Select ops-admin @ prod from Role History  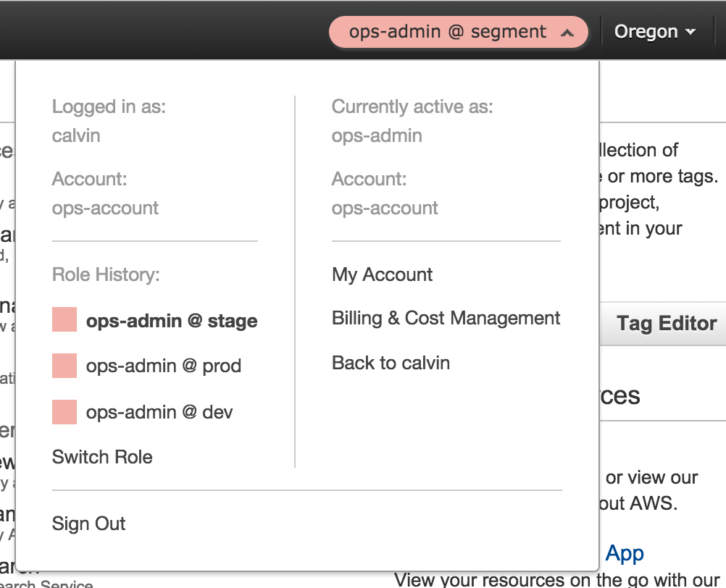[x=163, y=366]
